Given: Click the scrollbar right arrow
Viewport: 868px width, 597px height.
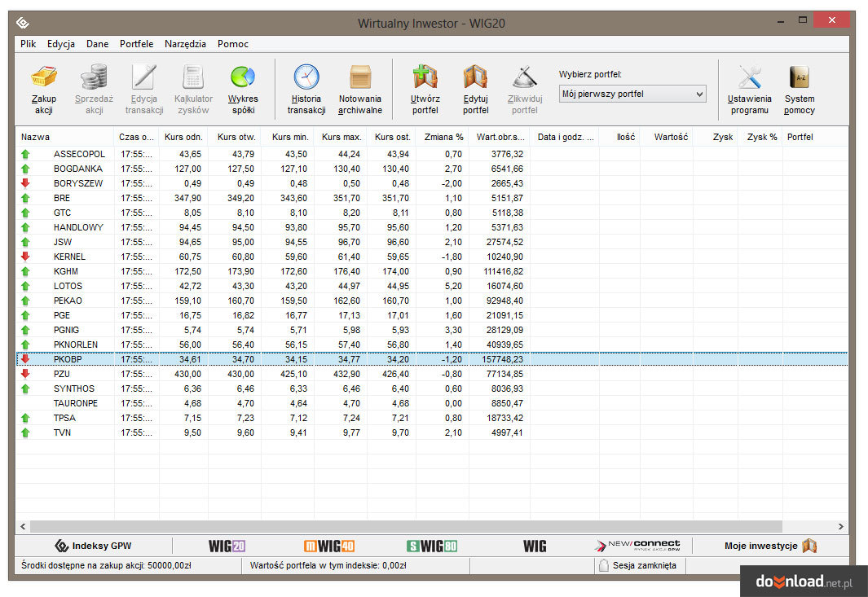Looking at the screenshot, I should [841, 526].
